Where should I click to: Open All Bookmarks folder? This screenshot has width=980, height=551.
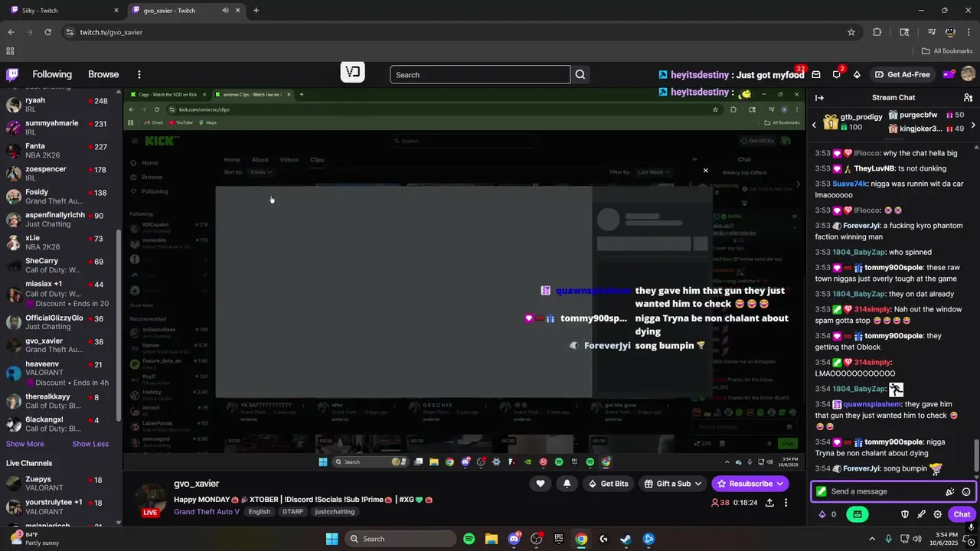tap(947, 51)
